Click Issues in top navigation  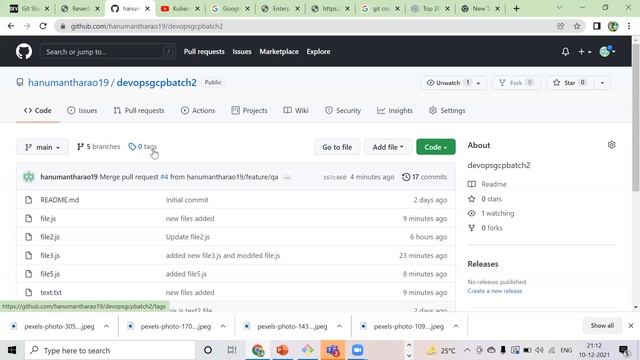pyautogui.click(x=242, y=52)
